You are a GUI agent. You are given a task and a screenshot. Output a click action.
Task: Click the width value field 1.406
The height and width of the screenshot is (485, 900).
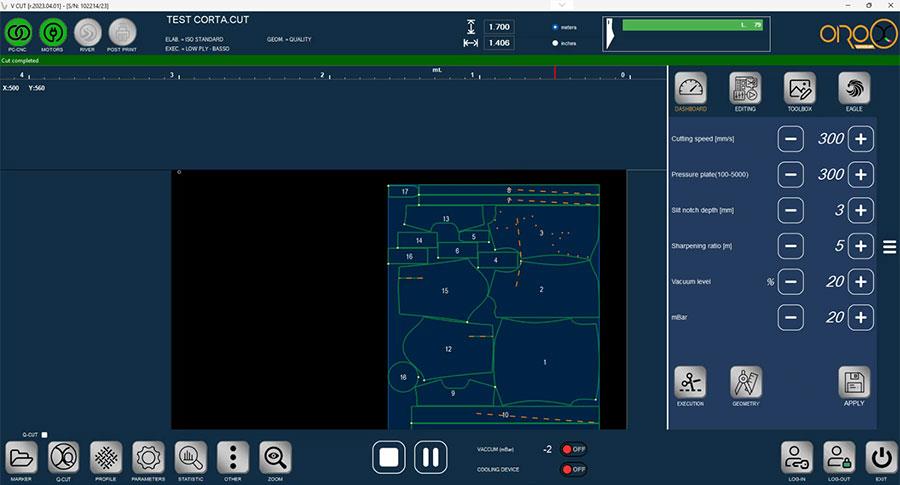click(499, 43)
